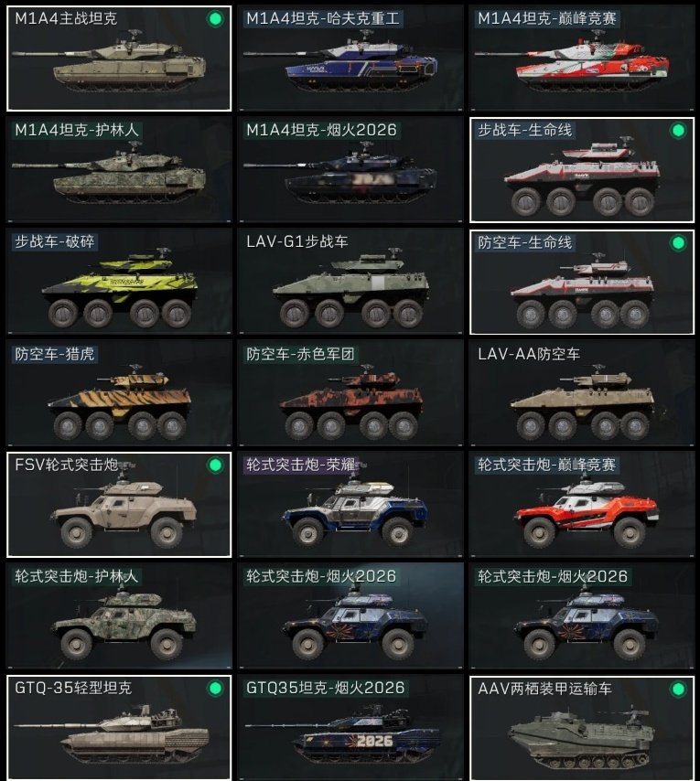700x781 pixels.
Task: Select the 防空车-猎虎 tiger stripe skin
Action: coord(119,393)
